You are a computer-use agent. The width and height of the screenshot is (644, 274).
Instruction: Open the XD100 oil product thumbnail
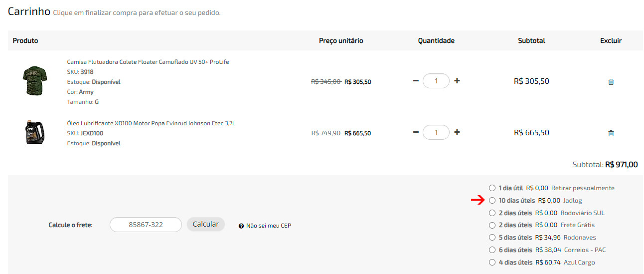click(34, 133)
